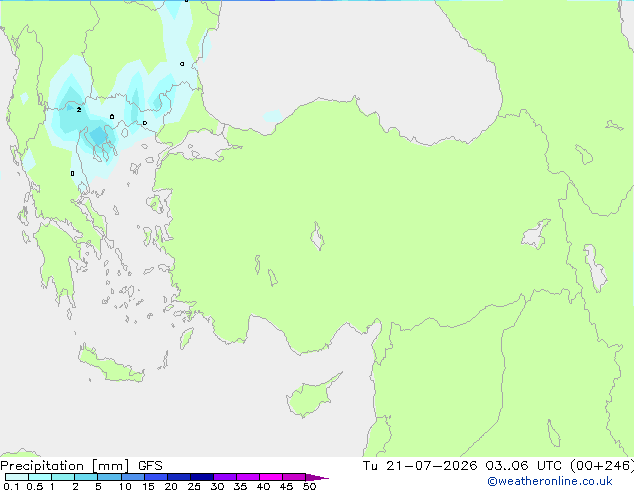This screenshot has width=634, height=490.
Task: Click the dark navy 25 to 30 mm swatch
Action: point(202,477)
